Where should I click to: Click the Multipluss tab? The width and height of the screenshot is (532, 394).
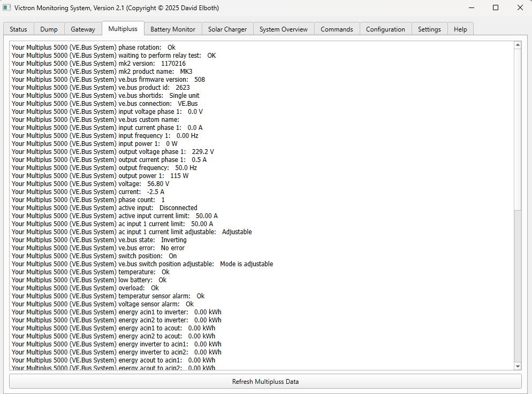pyautogui.click(x=123, y=29)
